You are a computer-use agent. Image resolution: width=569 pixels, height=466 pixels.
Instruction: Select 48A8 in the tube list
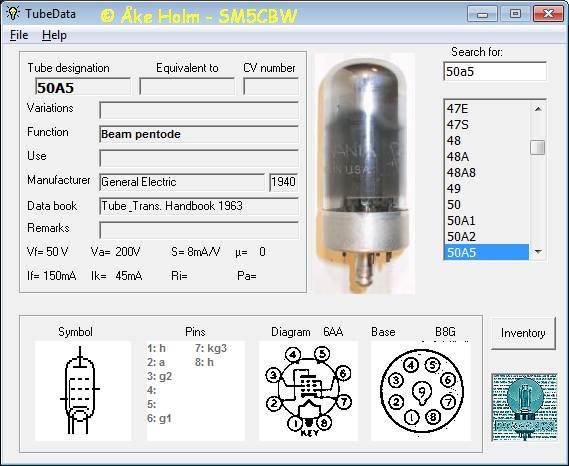[486, 172]
